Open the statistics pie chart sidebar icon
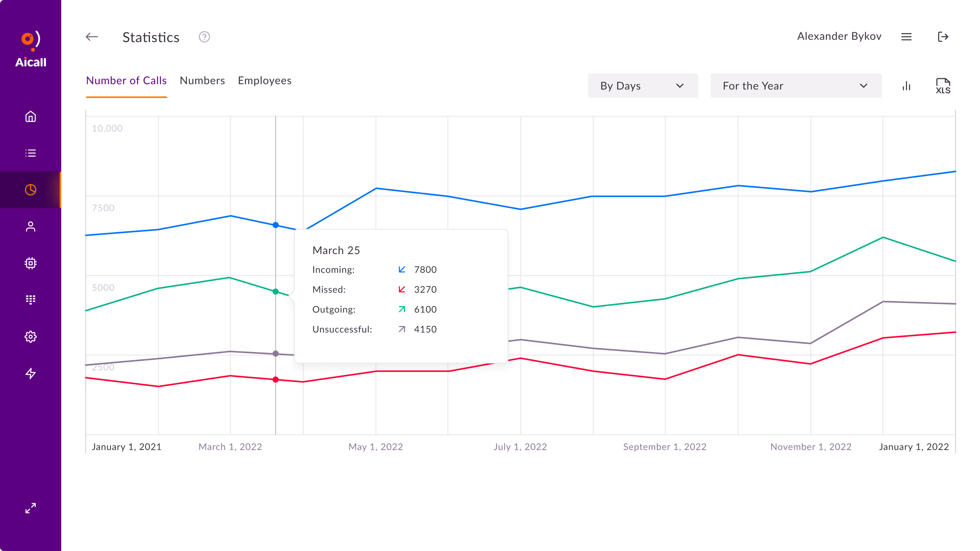Image resolution: width=980 pixels, height=551 pixels. (30, 190)
